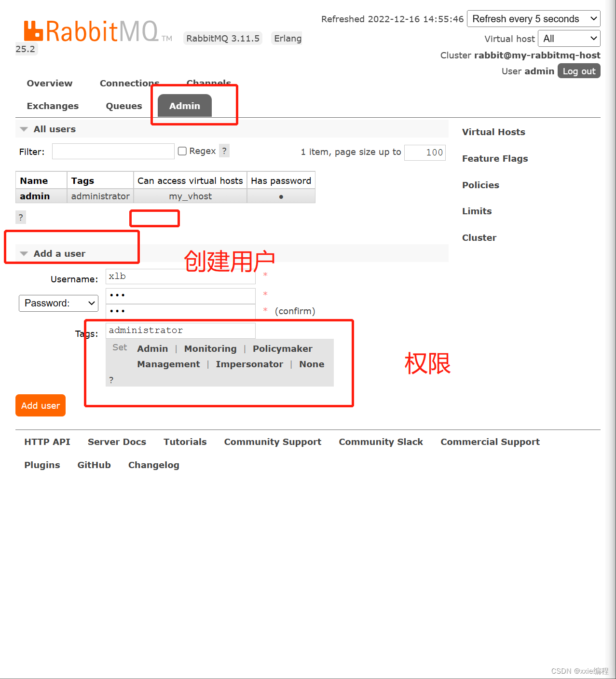Set the Management tag

click(168, 364)
